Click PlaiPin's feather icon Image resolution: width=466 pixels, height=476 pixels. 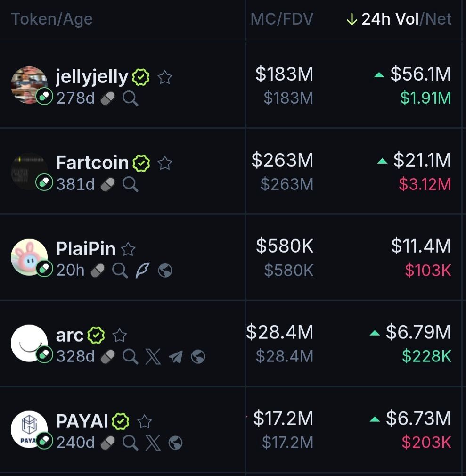pyautogui.click(x=142, y=271)
